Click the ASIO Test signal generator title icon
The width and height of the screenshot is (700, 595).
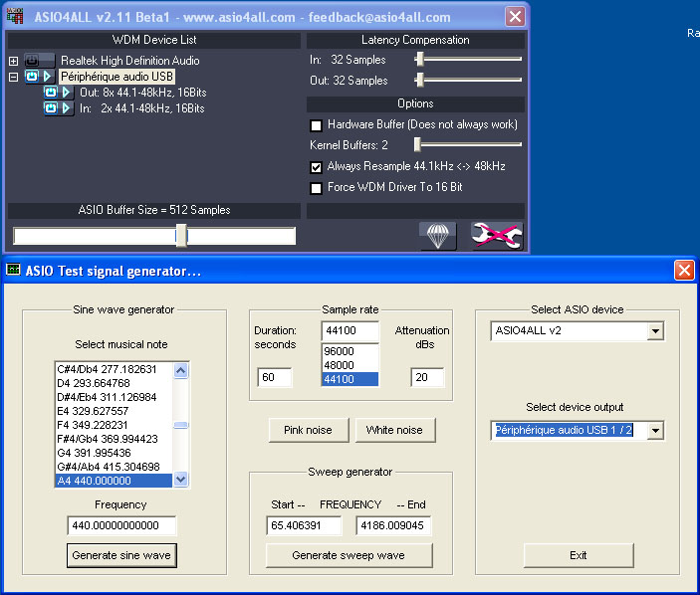click(13, 270)
